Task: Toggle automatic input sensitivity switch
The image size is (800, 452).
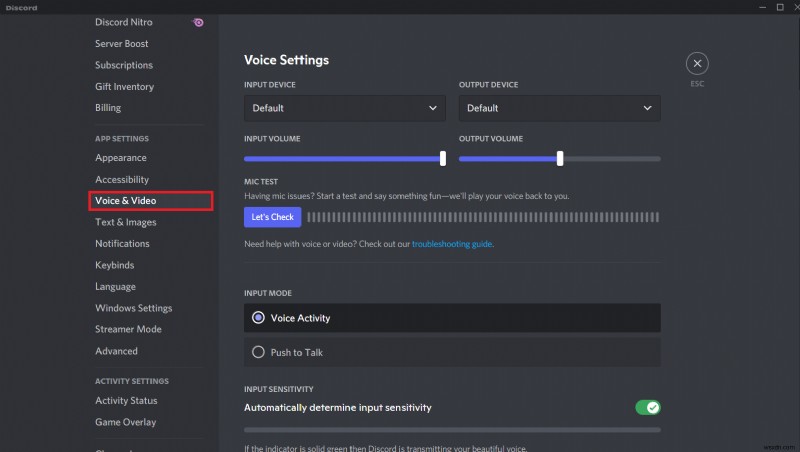Action: 647,407
